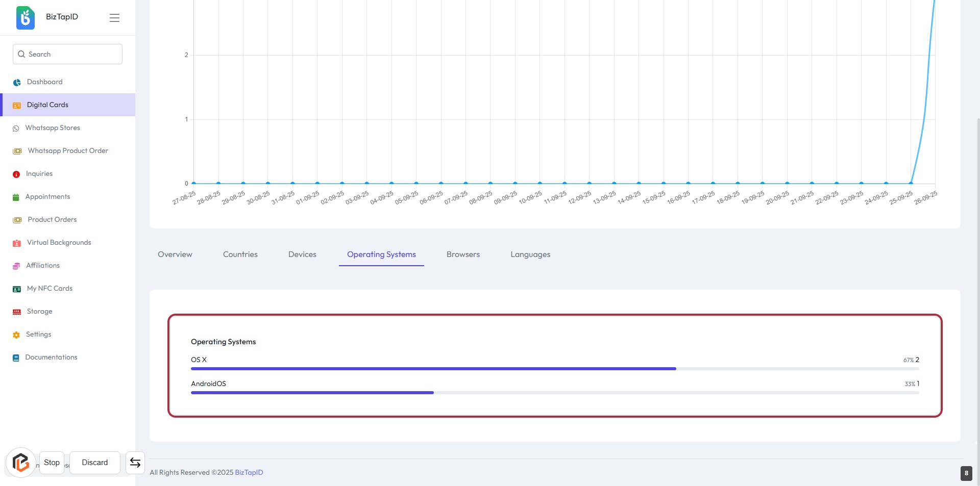This screenshot has width=980, height=486.
Task: Click the Whatsapp Stores icon
Action: pos(16,129)
